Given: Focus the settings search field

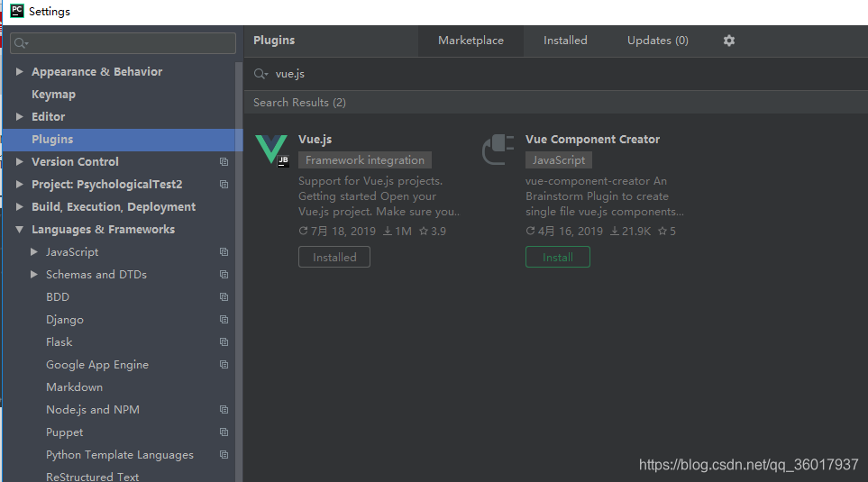Looking at the screenshot, I should click(123, 43).
